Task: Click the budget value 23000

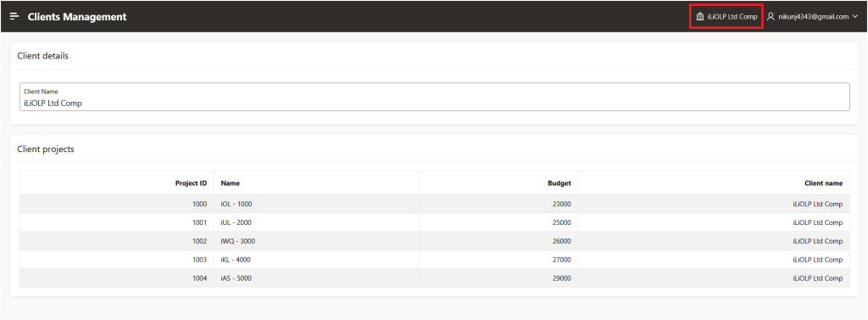Action: point(562,204)
